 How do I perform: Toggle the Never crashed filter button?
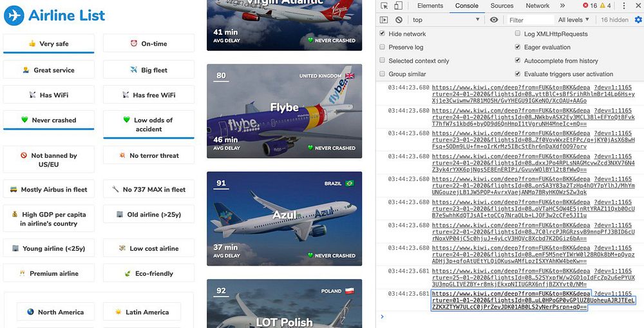(x=48, y=120)
